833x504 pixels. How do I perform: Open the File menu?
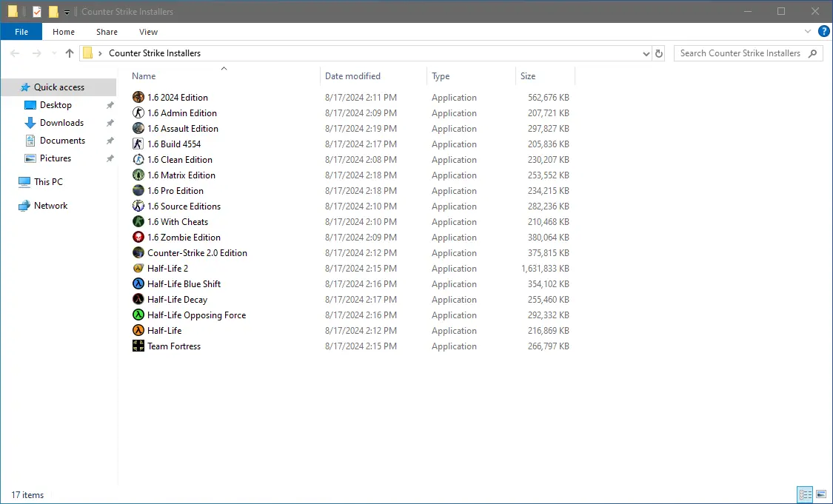pos(21,32)
